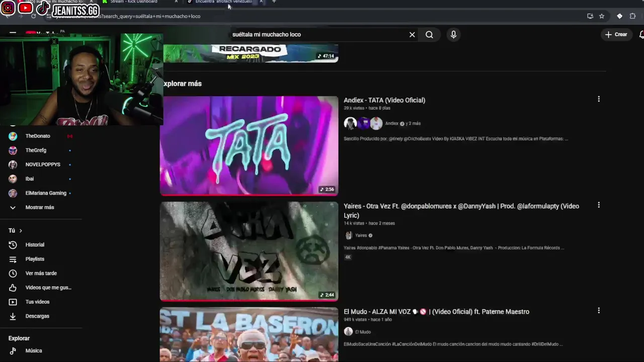Expand the Tú section chevron
The image size is (644, 362).
click(x=21, y=231)
